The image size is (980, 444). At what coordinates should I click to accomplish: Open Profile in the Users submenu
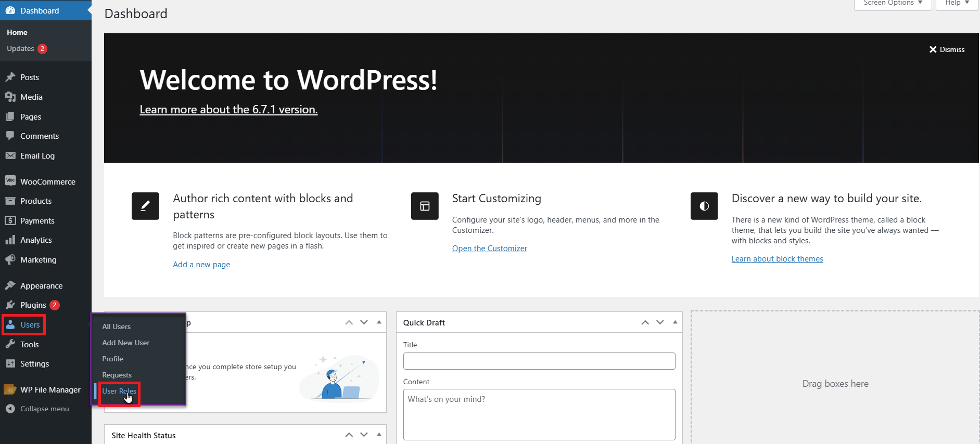113,359
